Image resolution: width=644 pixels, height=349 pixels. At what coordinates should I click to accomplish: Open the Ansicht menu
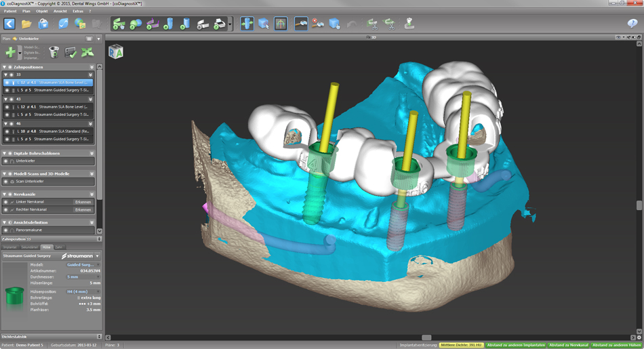pos(60,12)
